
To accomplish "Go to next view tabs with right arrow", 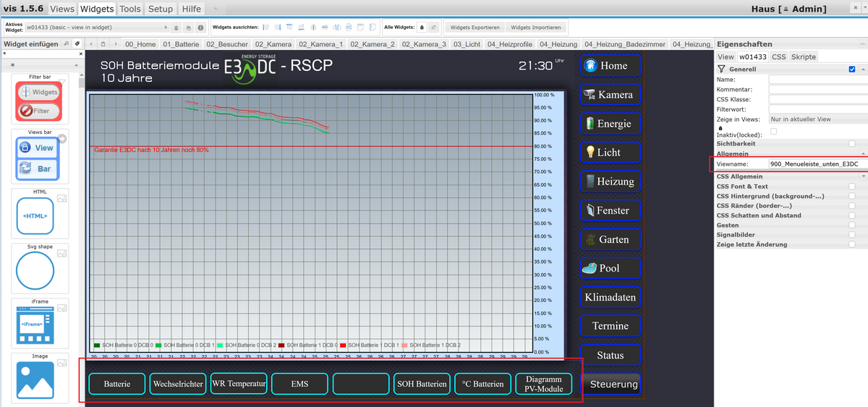I will 116,44.
